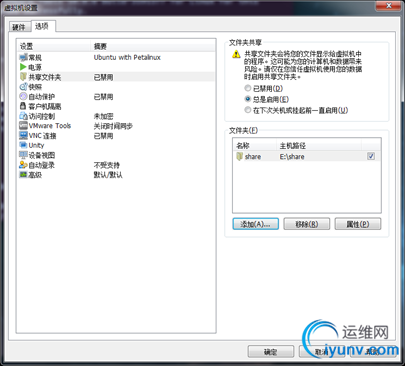Click the 客户机隔离 lock icon
Viewport: 405px width, 366px height.
(x=23, y=106)
